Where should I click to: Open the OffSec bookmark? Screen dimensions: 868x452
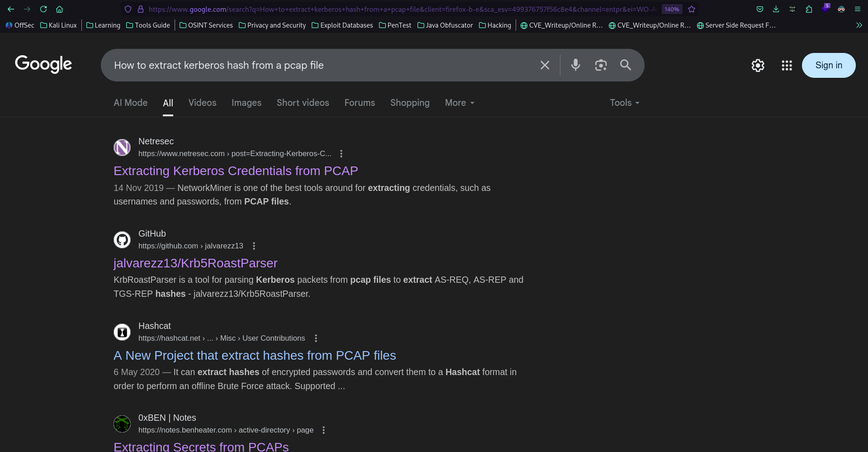pyautogui.click(x=20, y=25)
